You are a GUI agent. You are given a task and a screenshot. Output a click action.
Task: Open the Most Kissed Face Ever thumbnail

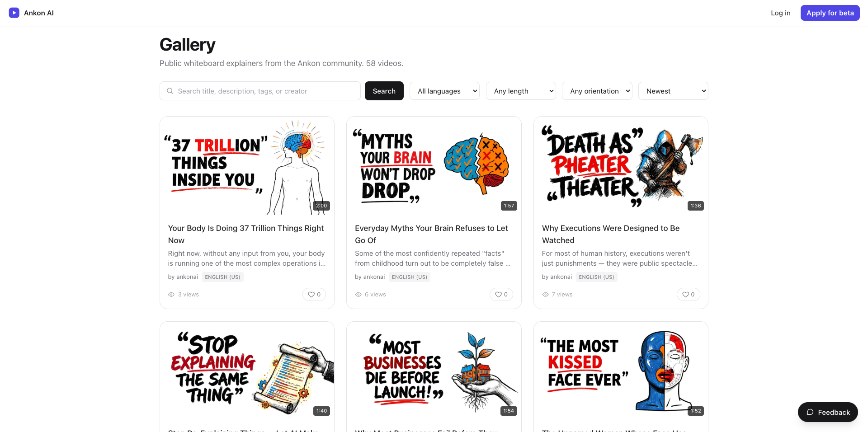coord(621,371)
